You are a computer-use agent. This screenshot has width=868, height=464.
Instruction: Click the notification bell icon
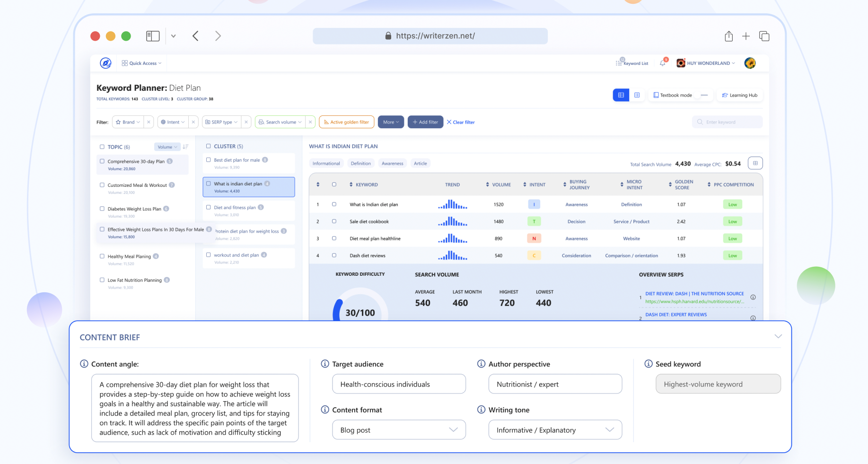[662, 63]
